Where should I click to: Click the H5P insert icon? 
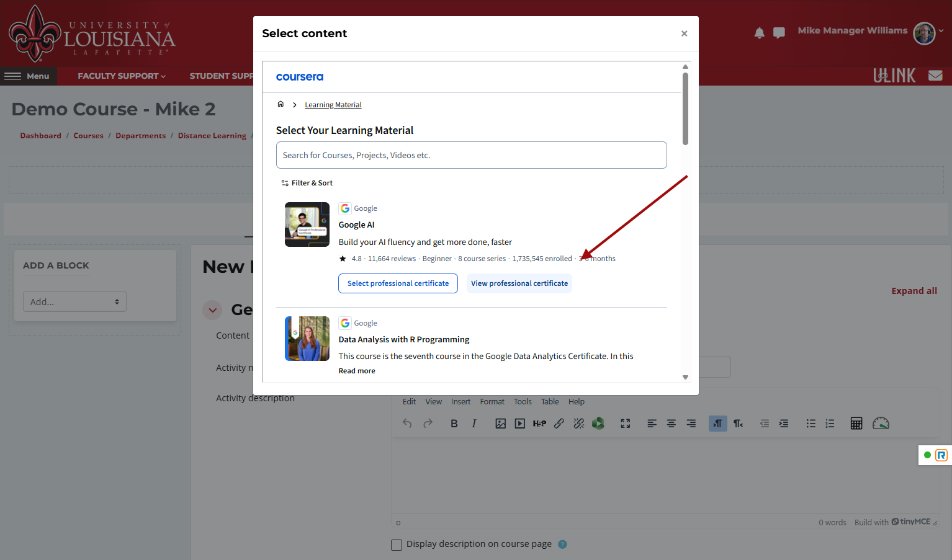(x=539, y=424)
